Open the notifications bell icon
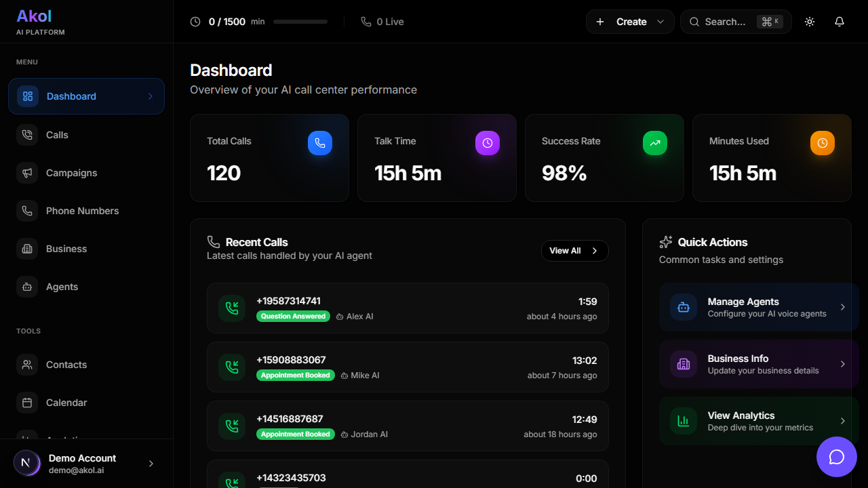868x488 pixels. pos(840,22)
